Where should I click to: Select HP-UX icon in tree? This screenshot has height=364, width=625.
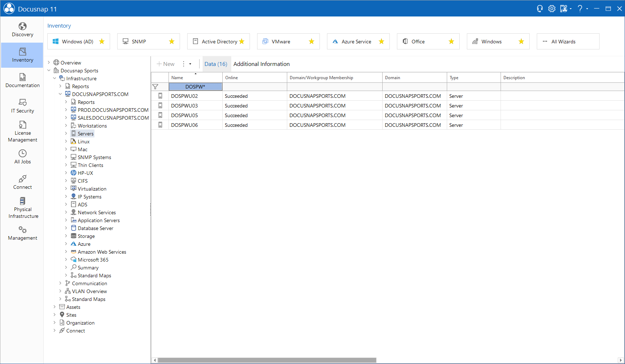point(74,173)
